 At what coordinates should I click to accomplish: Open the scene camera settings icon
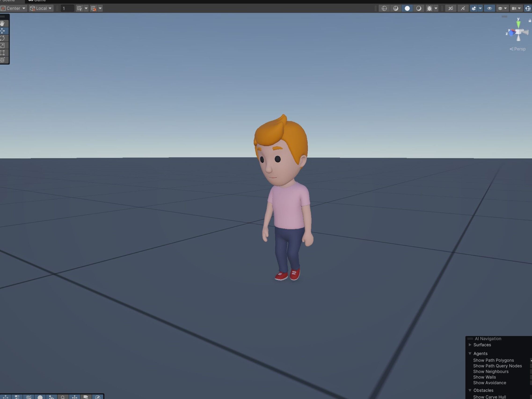tap(514, 8)
